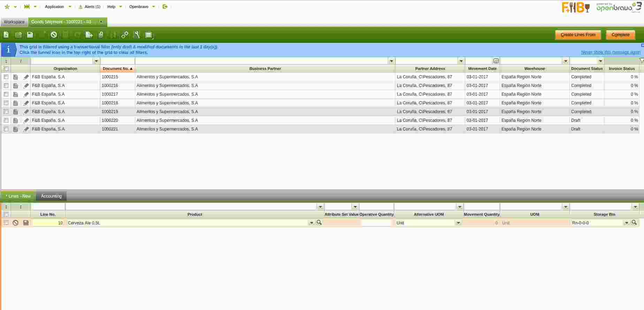
Task: Click the green star Quick Create icon
Action: click(7, 7)
